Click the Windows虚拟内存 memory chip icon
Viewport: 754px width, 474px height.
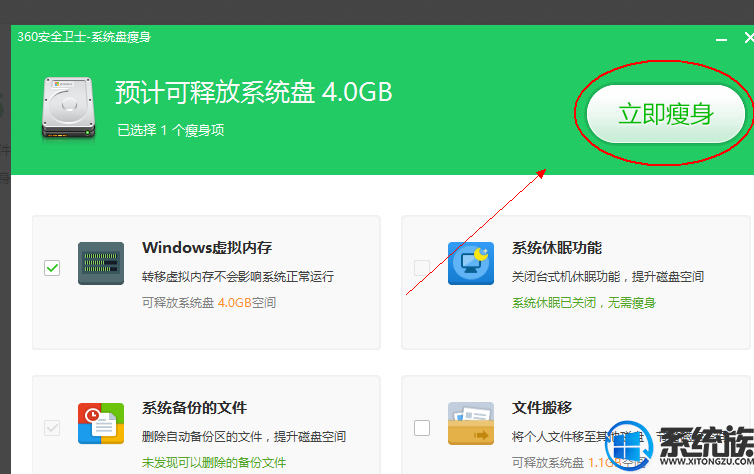(x=101, y=263)
